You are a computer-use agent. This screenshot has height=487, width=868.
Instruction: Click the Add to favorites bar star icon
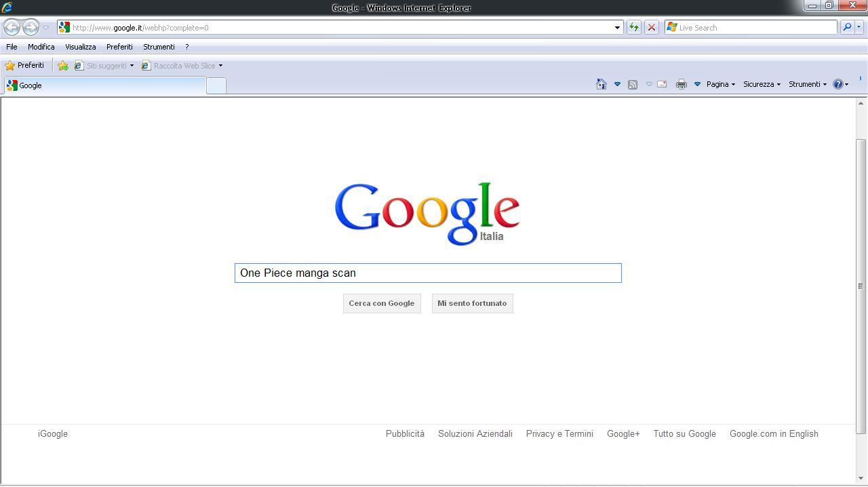[62, 65]
